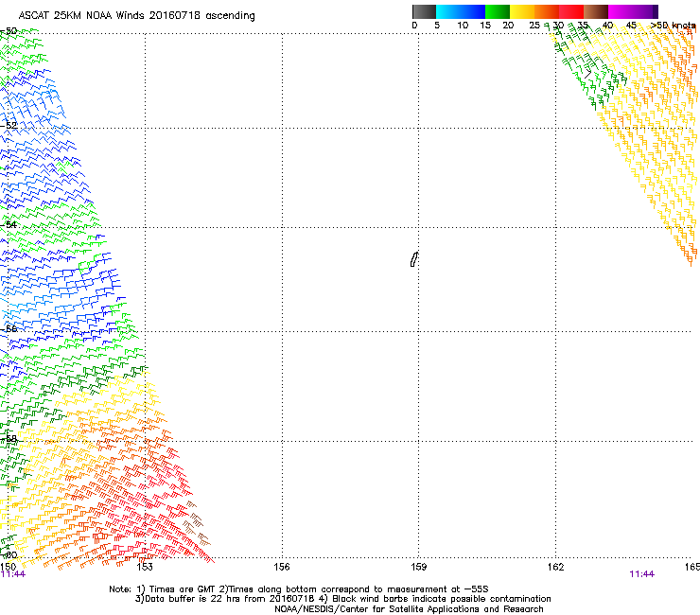Screen dimensions: 700x615
Task: Click the -54 latitude label
Action: coord(9,224)
